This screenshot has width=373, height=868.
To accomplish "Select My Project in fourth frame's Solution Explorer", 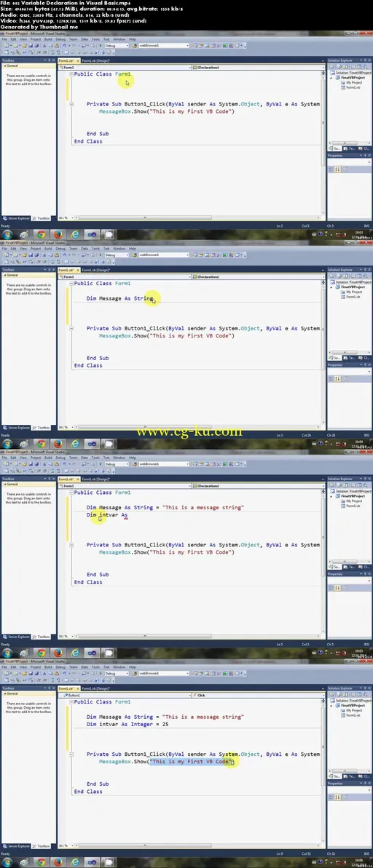I will (x=353, y=710).
